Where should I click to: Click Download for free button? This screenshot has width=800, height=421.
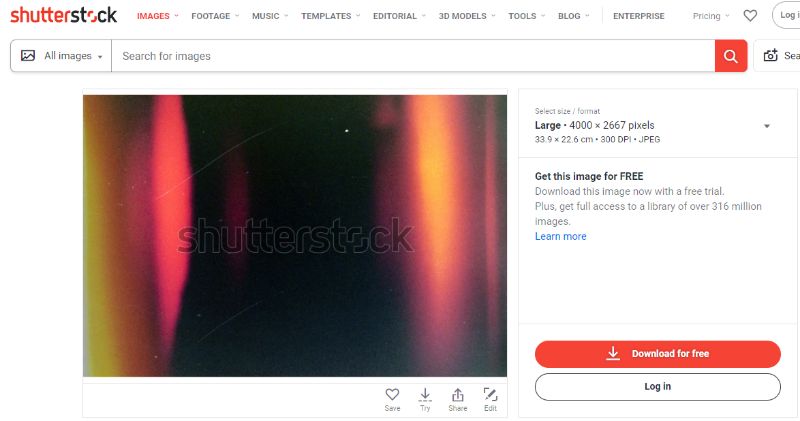pyautogui.click(x=658, y=354)
